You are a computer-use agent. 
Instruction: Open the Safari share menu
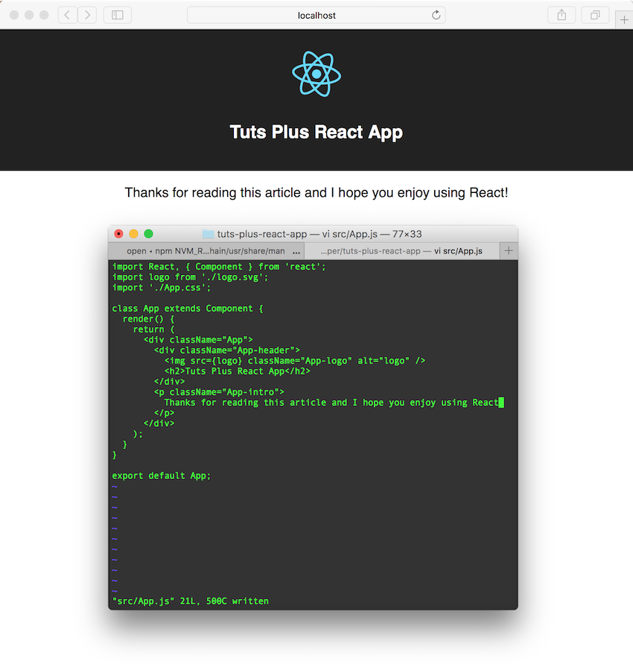[562, 15]
